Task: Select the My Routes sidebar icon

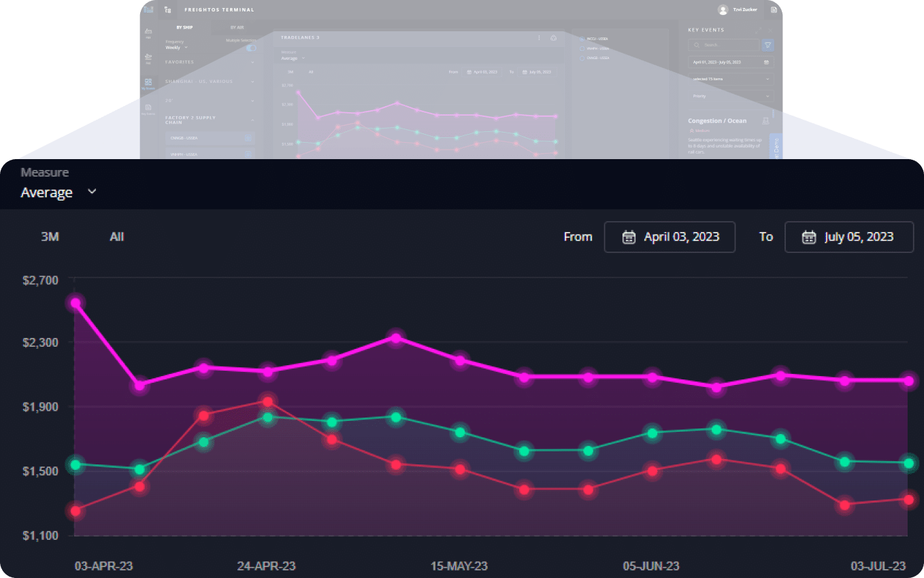Action: (148, 83)
